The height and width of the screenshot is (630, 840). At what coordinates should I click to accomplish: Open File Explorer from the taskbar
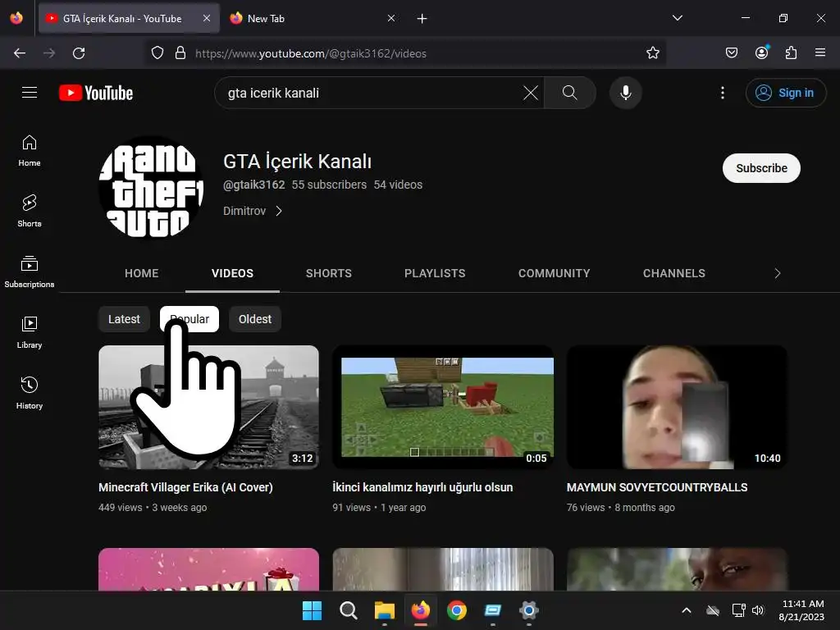click(385, 610)
